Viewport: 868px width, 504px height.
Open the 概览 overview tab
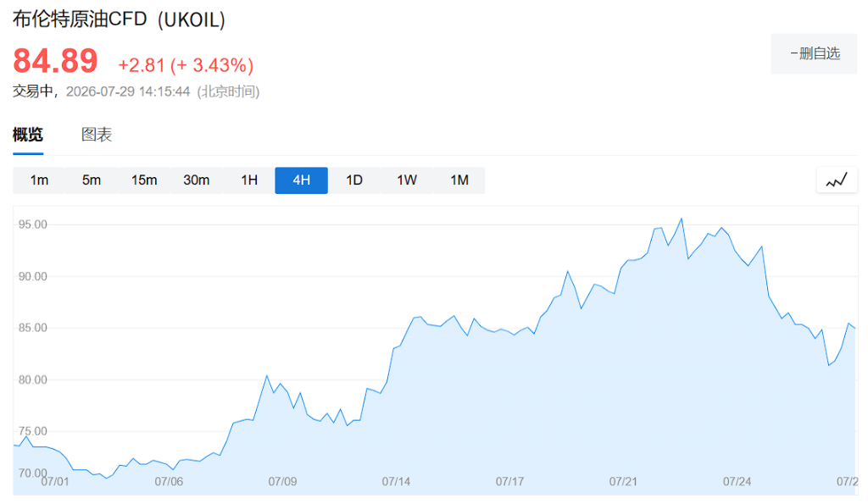point(28,135)
